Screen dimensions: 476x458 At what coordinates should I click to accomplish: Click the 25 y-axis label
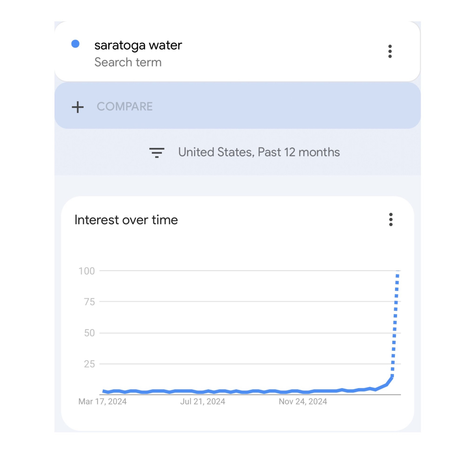tap(89, 364)
